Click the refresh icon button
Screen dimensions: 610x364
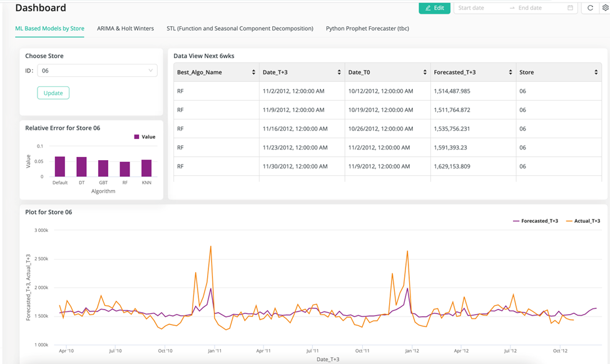click(x=590, y=8)
